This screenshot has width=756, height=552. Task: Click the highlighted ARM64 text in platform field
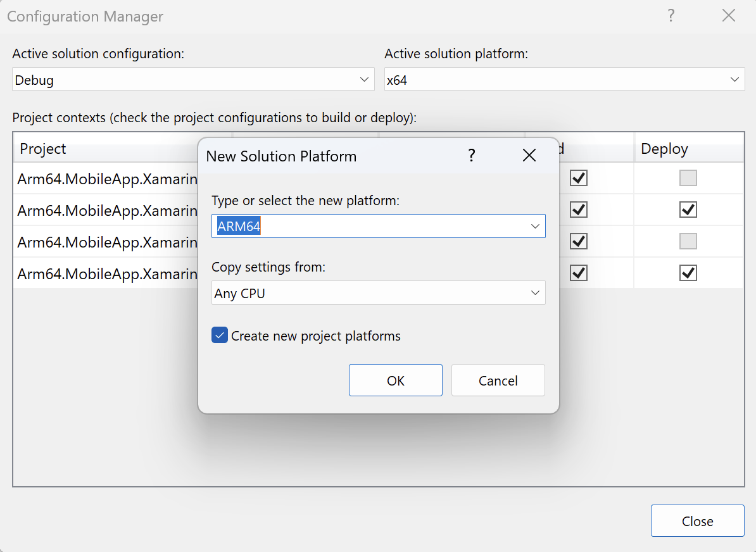tap(239, 226)
